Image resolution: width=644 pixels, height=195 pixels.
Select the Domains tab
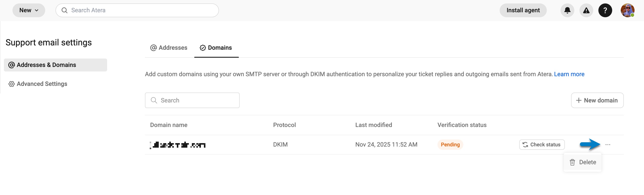click(x=216, y=48)
